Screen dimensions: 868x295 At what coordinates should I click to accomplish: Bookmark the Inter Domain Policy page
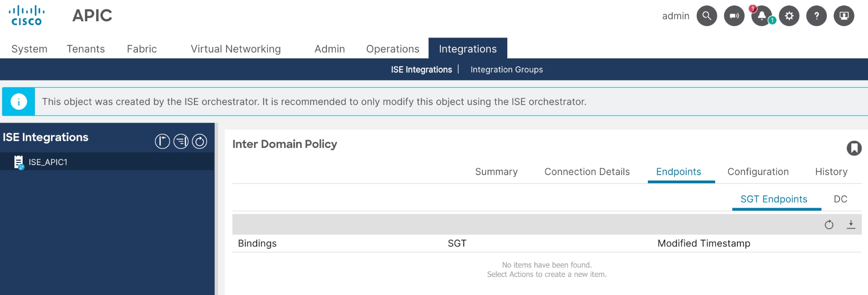click(x=854, y=148)
